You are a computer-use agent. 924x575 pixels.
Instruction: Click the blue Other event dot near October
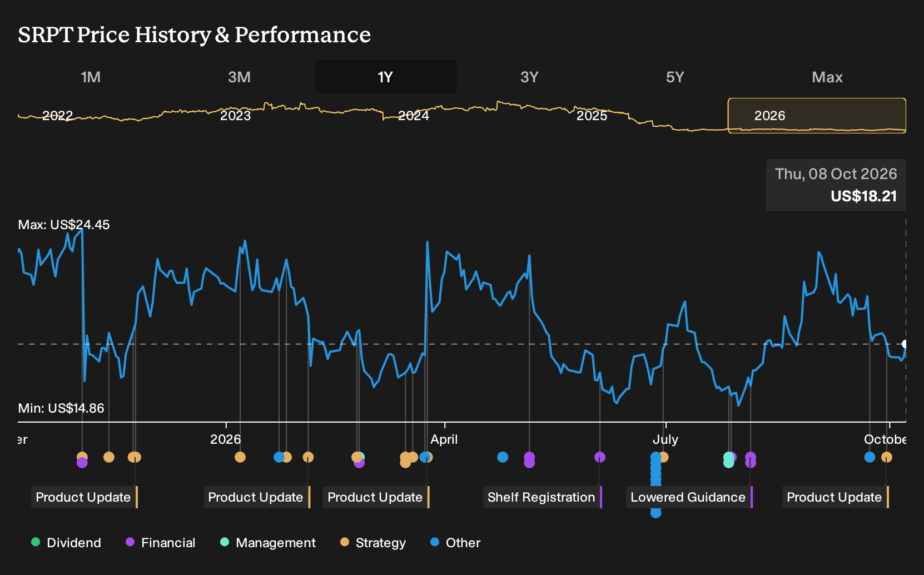point(870,457)
